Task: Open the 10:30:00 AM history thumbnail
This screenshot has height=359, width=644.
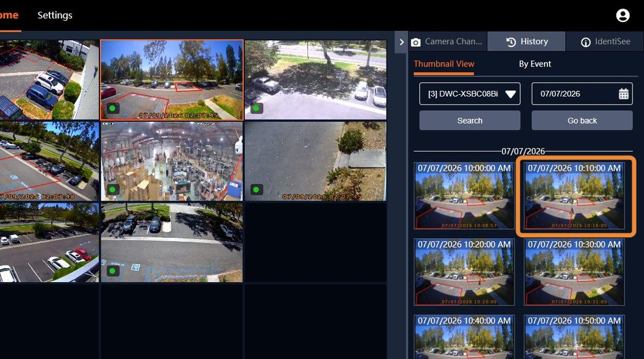Action: tap(574, 272)
